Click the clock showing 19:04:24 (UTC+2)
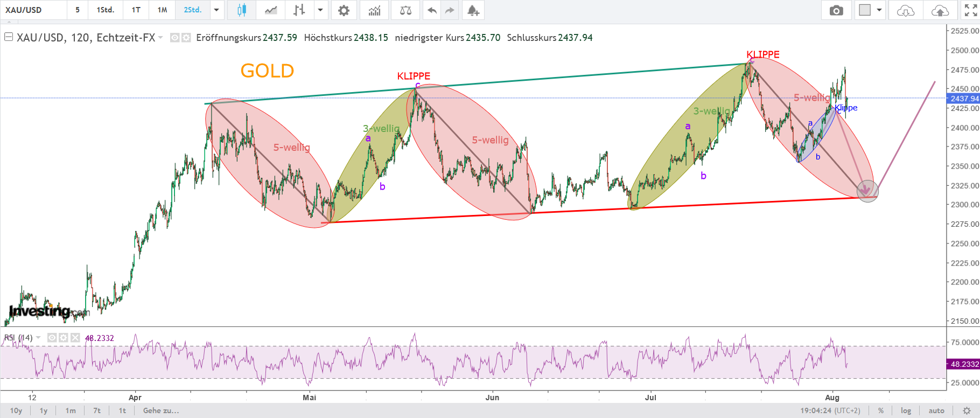This screenshot has height=418, width=980. (x=830, y=410)
